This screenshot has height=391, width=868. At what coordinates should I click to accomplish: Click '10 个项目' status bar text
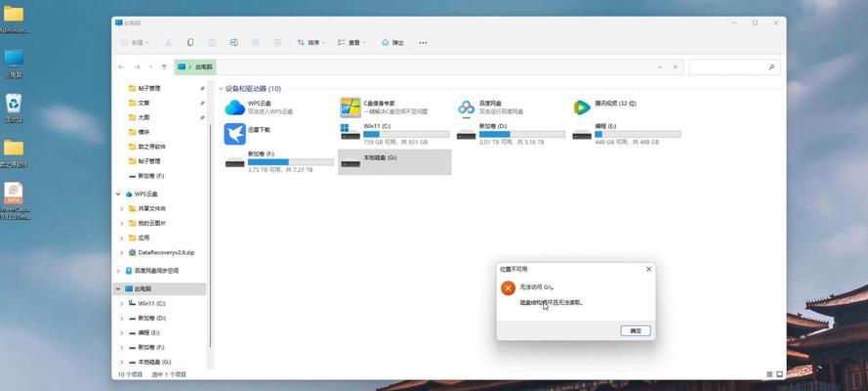(x=128, y=375)
